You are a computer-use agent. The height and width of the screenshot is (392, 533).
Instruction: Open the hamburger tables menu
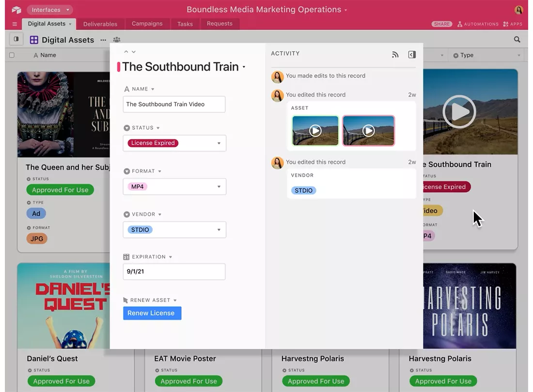click(15, 24)
